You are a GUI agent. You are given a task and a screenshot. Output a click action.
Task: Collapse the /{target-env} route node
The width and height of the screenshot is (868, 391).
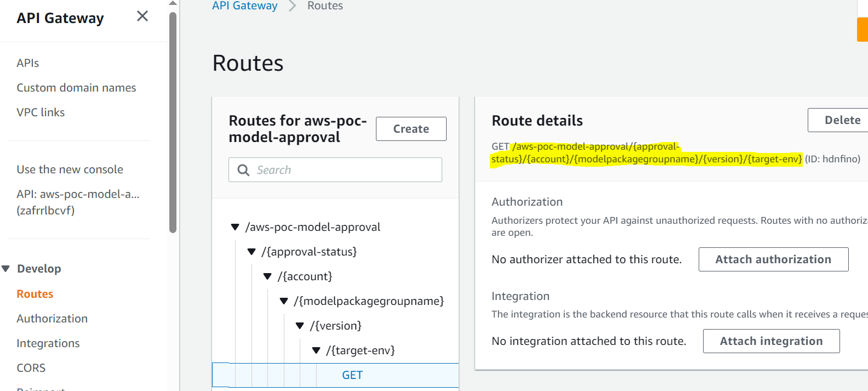point(316,350)
